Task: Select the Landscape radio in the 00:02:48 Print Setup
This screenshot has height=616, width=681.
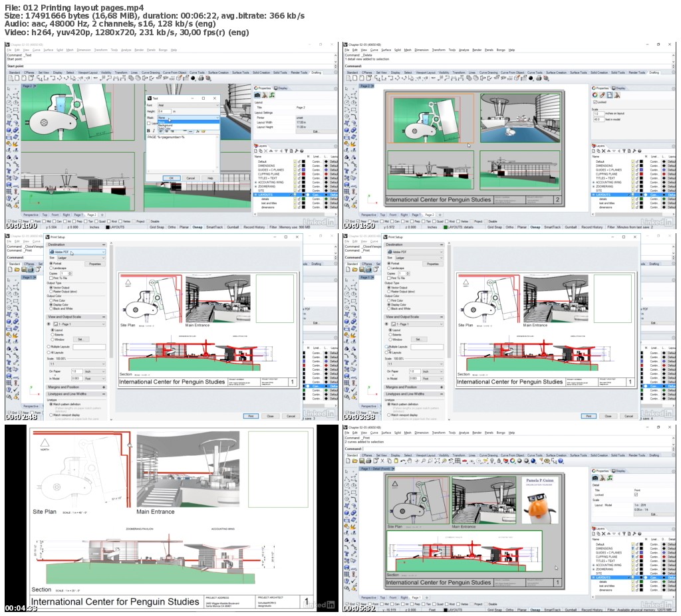Action: [x=51, y=268]
